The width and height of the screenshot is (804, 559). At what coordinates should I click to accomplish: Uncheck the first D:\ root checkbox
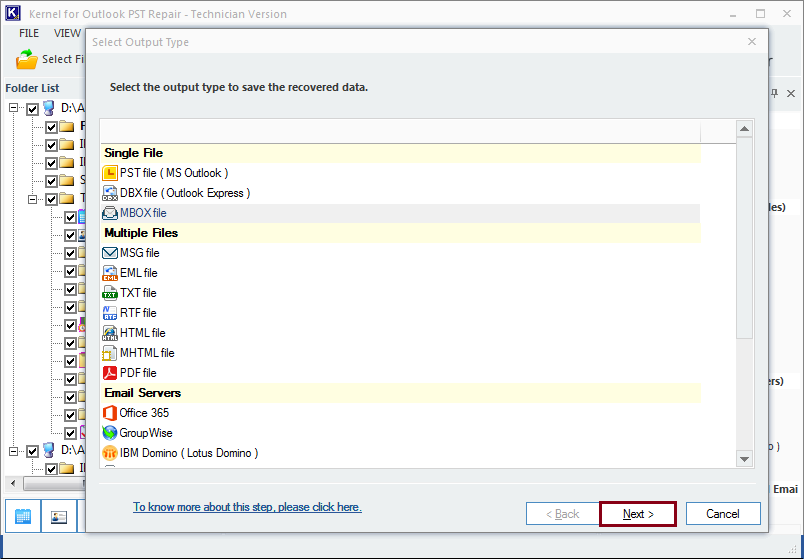[32, 109]
